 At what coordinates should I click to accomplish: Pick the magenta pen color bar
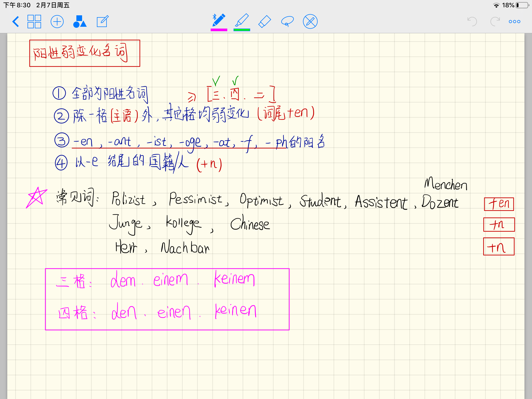click(219, 30)
